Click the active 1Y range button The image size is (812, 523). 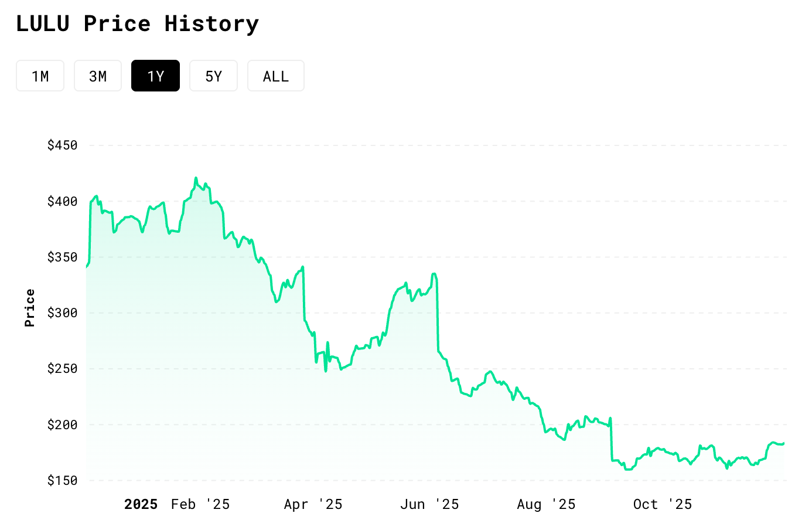(x=155, y=76)
